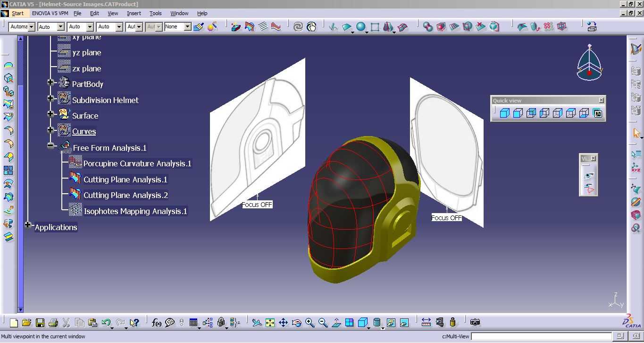
Task: Click the left 'Focus OFF' label
Action: [257, 205]
